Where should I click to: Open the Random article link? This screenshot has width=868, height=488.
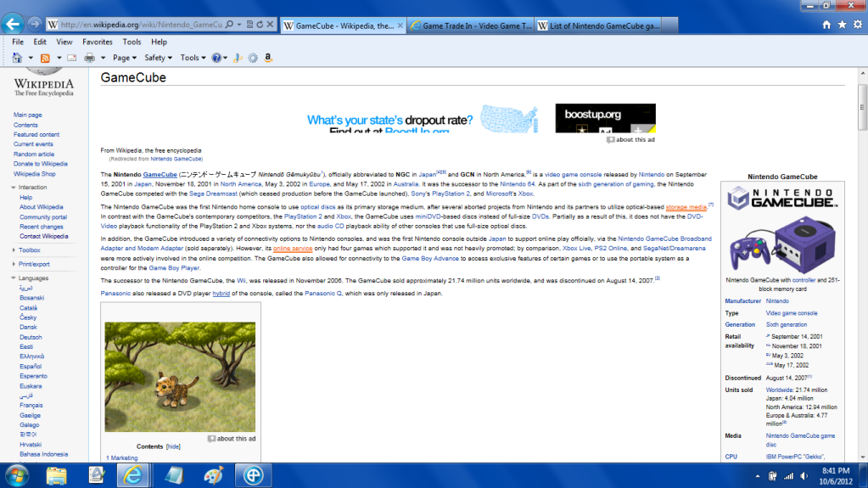tap(34, 154)
